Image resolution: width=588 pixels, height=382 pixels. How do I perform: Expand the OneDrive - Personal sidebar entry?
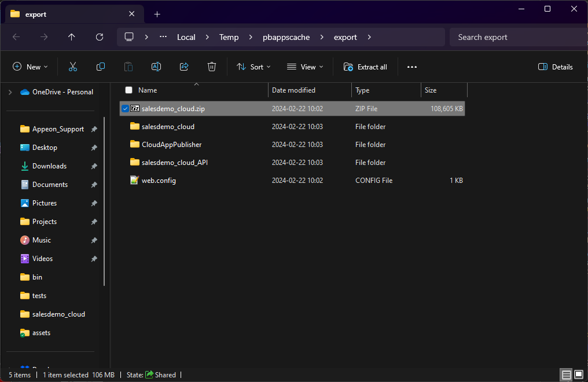point(10,91)
